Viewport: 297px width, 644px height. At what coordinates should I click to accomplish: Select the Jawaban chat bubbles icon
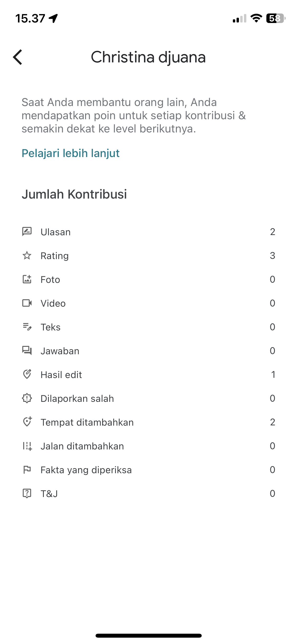pyautogui.click(x=27, y=351)
